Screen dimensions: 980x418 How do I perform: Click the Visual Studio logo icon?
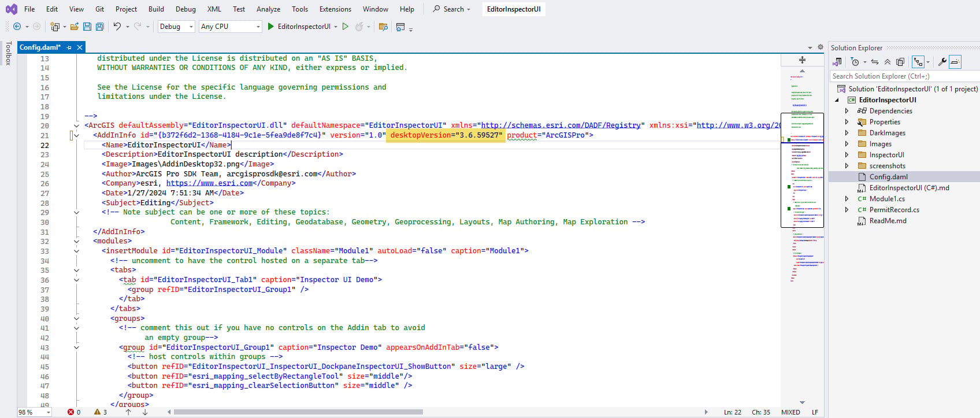pyautogui.click(x=11, y=9)
